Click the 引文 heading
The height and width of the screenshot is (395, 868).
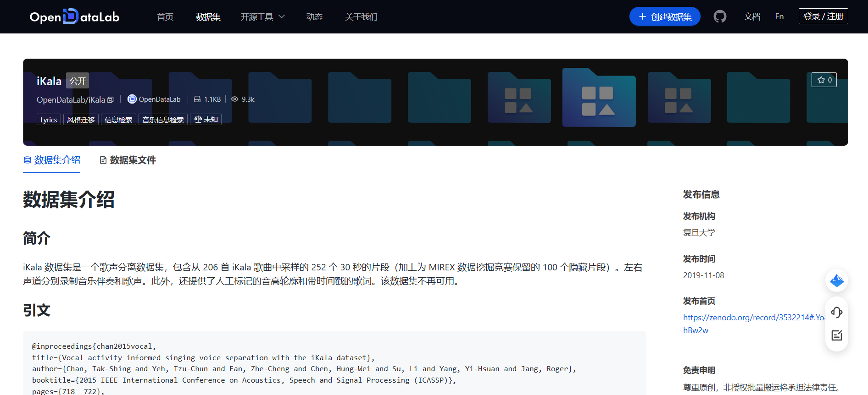37,310
